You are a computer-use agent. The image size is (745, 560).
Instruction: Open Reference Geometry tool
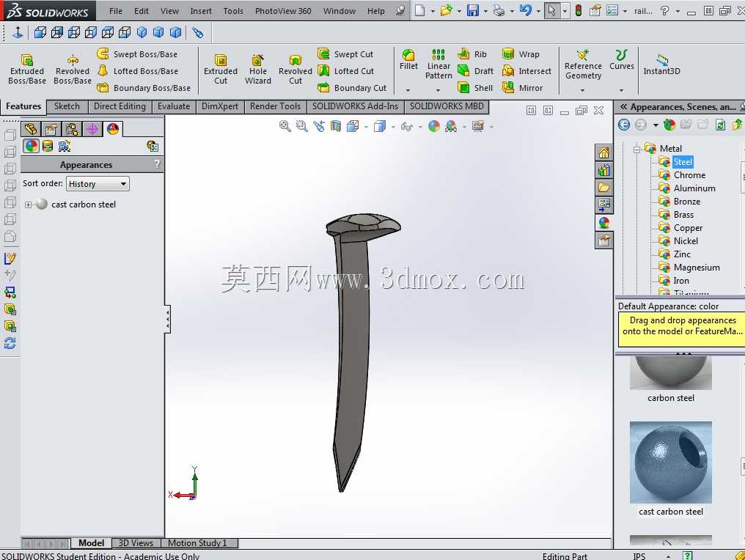(x=583, y=65)
